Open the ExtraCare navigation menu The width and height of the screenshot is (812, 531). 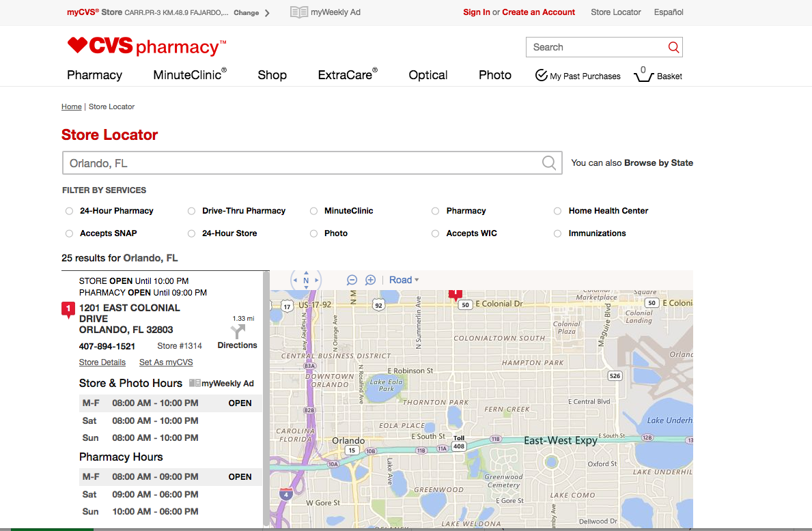[348, 75]
